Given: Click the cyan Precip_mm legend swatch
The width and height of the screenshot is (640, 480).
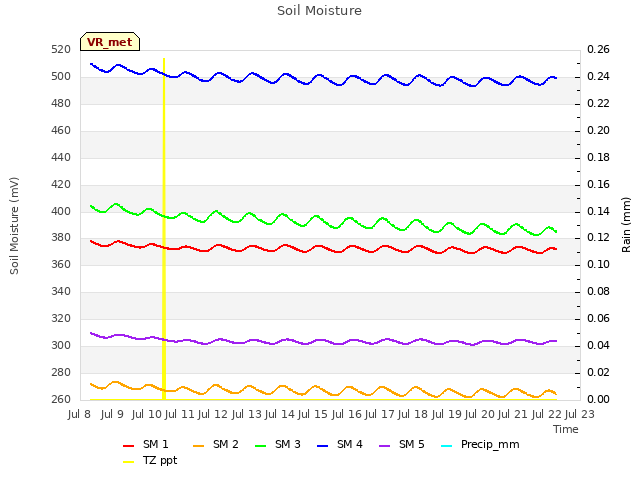Looking at the screenshot, I should tap(447, 446).
